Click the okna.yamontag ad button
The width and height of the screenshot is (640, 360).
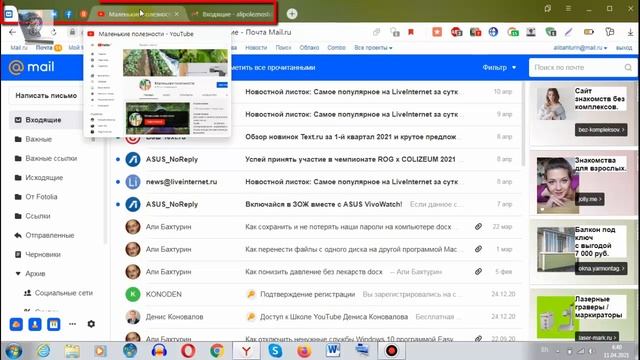point(601,269)
